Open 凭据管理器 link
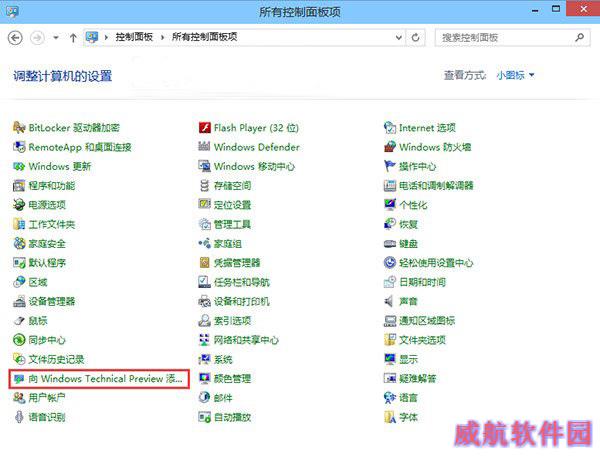The image size is (600, 457). (x=237, y=263)
